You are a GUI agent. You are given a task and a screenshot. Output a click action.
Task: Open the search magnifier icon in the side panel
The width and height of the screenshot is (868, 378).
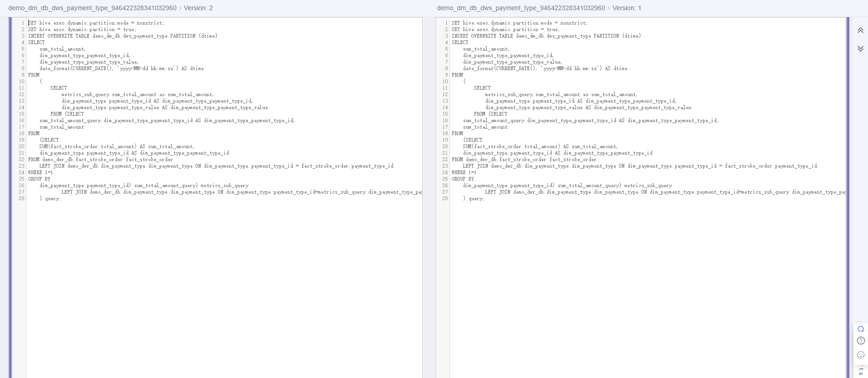click(x=861, y=329)
